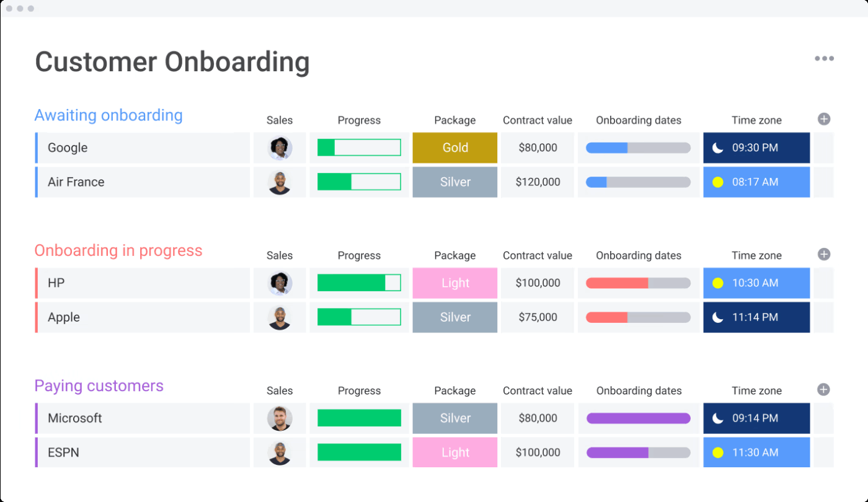
Task: Open Microsoft's Sales person avatar
Action: coord(280,418)
